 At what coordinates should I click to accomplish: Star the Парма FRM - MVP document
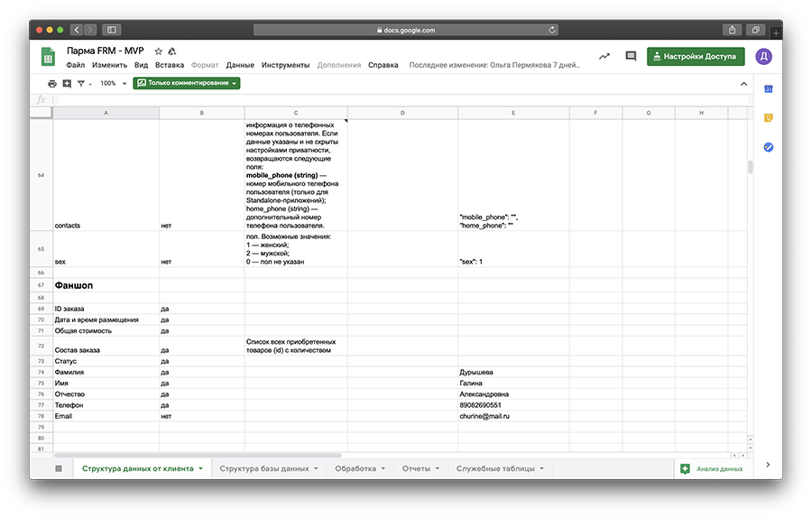pos(158,51)
